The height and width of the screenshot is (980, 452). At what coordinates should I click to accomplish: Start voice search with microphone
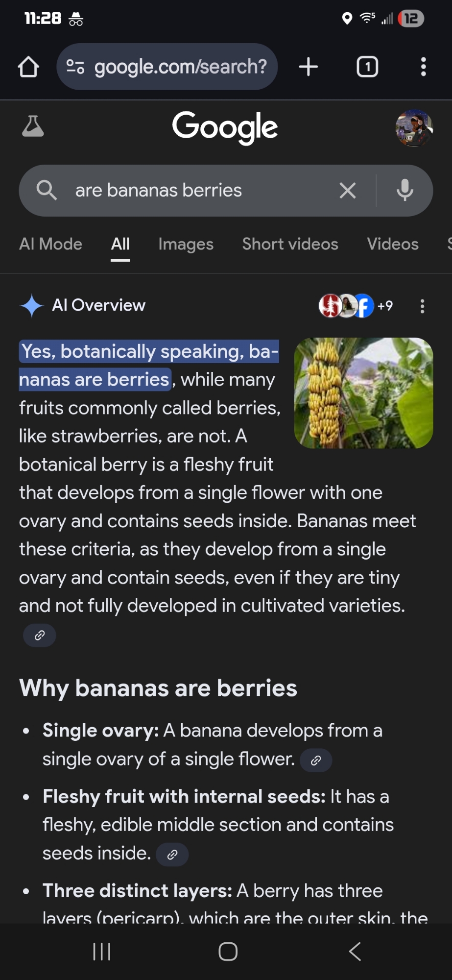click(404, 191)
